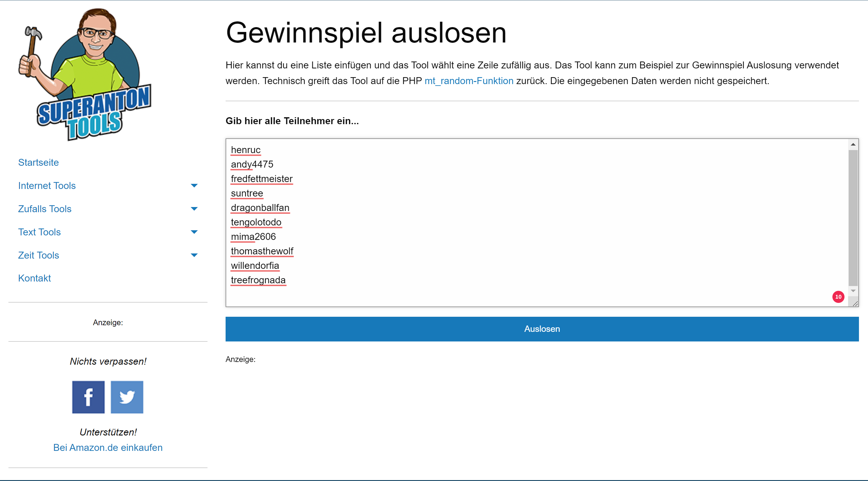This screenshot has height=481, width=868.
Task: Click the entry mima2606
Action: pyautogui.click(x=253, y=237)
